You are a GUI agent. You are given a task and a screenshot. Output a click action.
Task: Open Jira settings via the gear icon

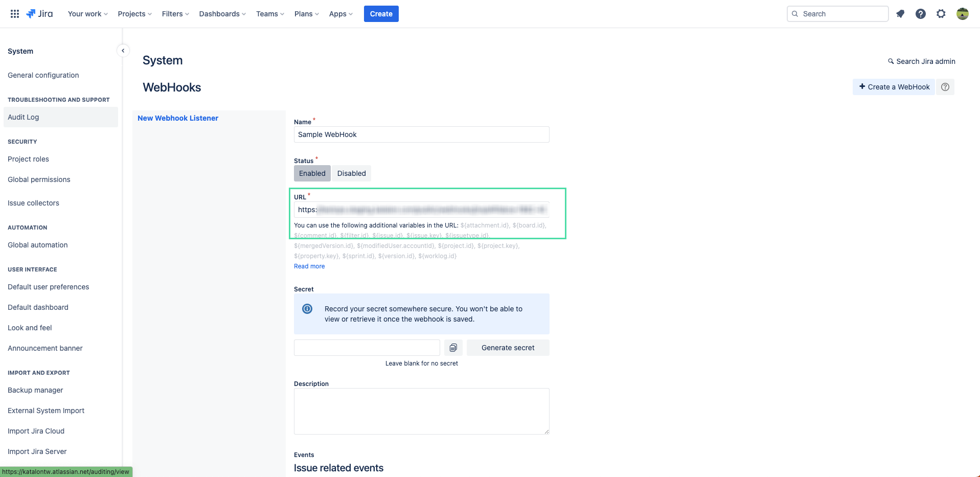click(x=941, y=14)
